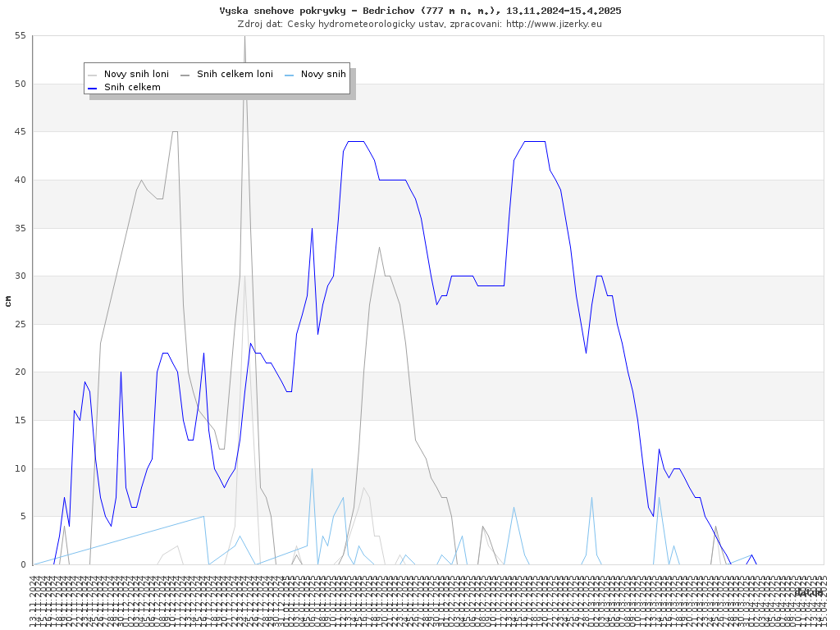Open the http://www.jizerky.eu source link

[x=554, y=24]
